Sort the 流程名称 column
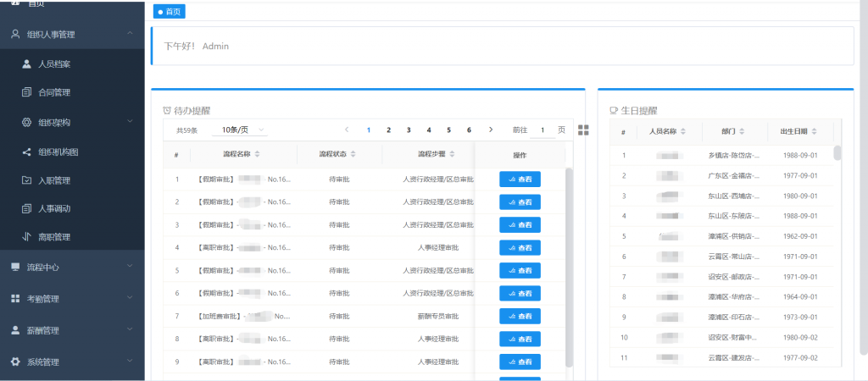This screenshot has height=381, width=868. [257, 154]
